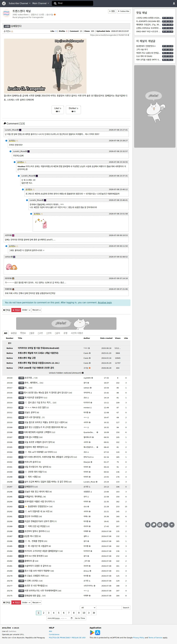The height and width of the screenshot is (644, 177).
Task: Click the date-time input field
Action: [60, 618]
